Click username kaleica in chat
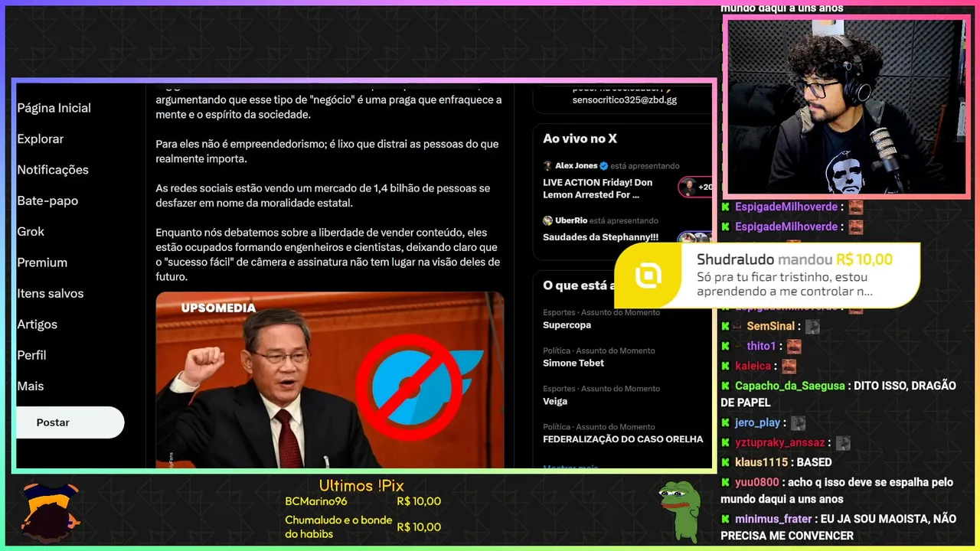This screenshot has width=980, height=551. pos(753,367)
